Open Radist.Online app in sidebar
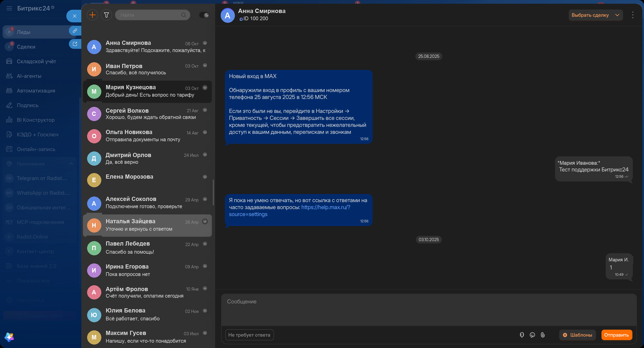This screenshot has width=644, height=348. point(40,237)
